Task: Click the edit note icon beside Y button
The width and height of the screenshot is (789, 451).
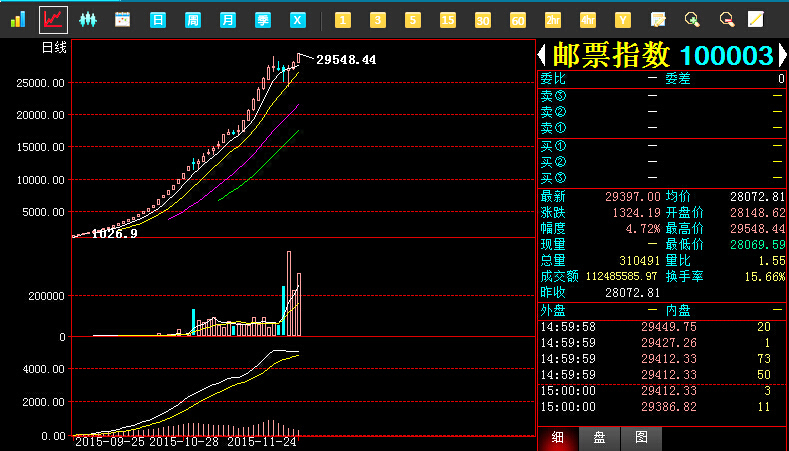Action: [658, 19]
